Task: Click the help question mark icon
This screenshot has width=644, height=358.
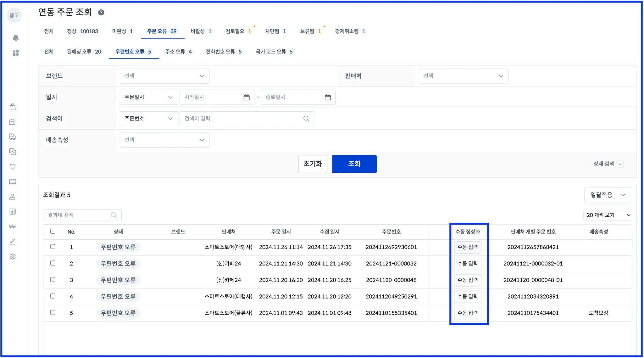Action: (x=101, y=13)
